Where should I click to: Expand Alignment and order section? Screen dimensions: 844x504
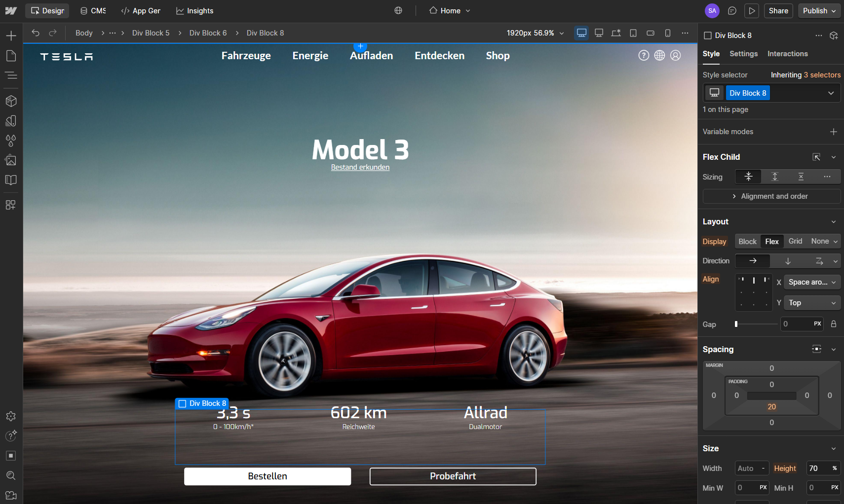coord(771,196)
